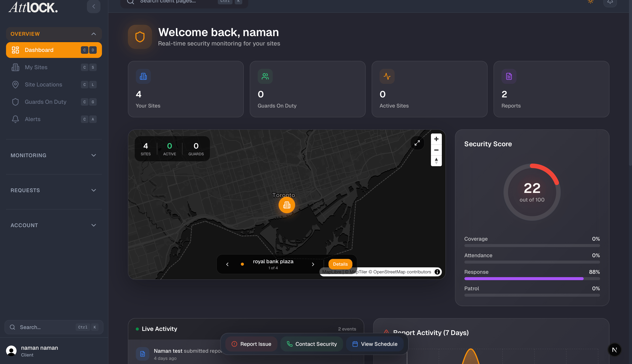The height and width of the screenshot is (364, 632).
Task: Adjust the map zoom slider
Action: (436, 161)
